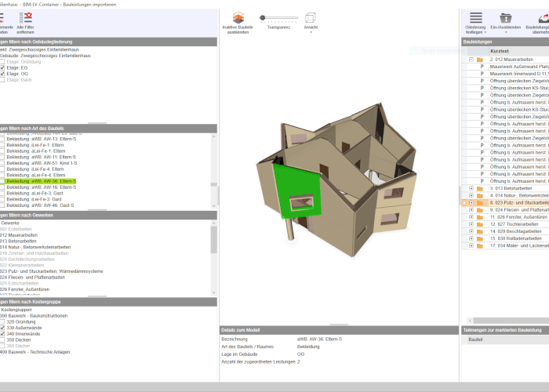Click folder icon of 024 Fliesen- und Plattenarbeiten
549x392 pixels.
pyautogui.click(x=480, y=210)
